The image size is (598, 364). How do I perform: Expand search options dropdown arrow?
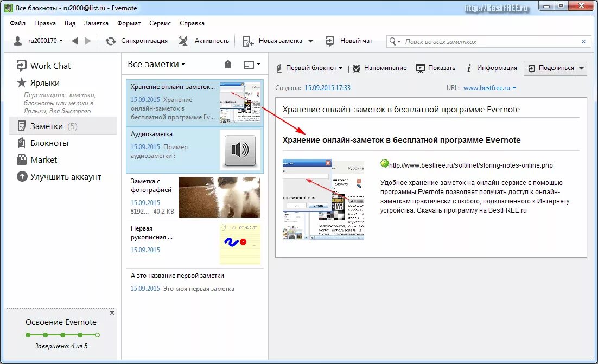click(399, 42)
